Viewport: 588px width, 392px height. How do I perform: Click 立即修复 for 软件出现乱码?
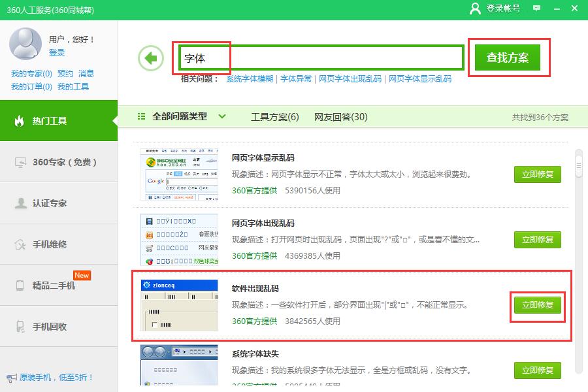click(x=538, y=305)
